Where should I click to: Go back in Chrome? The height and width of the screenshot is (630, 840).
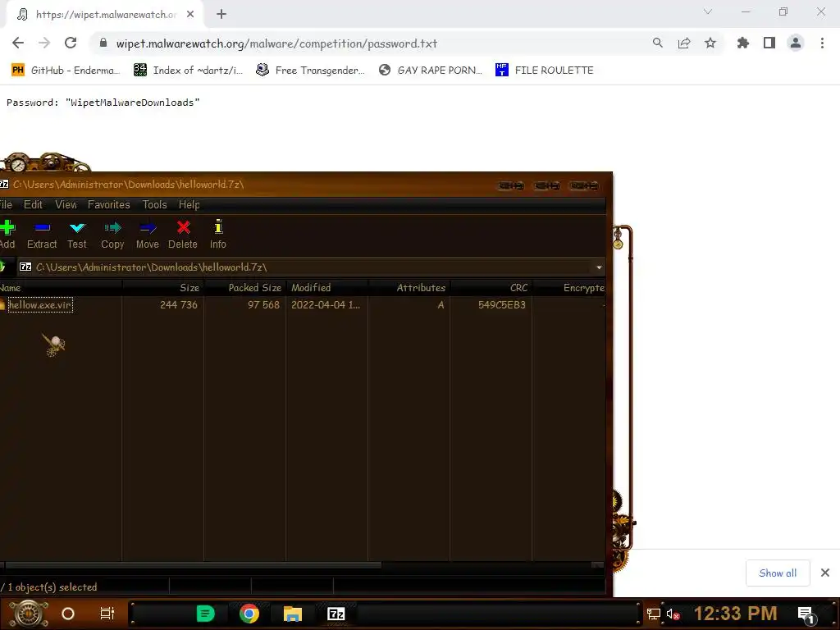tap(18, 43)
